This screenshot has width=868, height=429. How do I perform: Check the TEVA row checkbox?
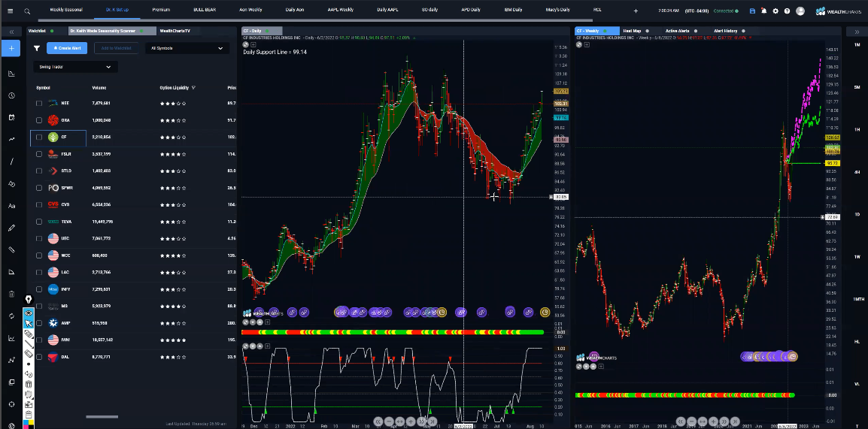39,222
